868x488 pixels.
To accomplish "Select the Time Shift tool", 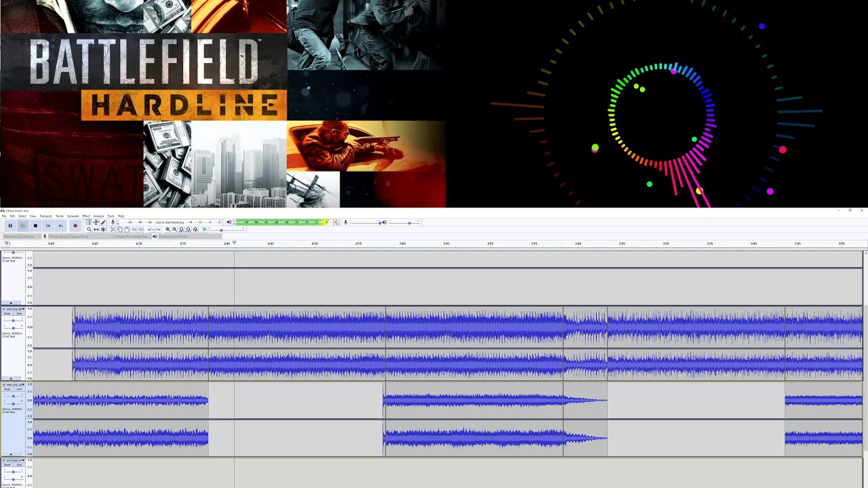I will point(96,230).
